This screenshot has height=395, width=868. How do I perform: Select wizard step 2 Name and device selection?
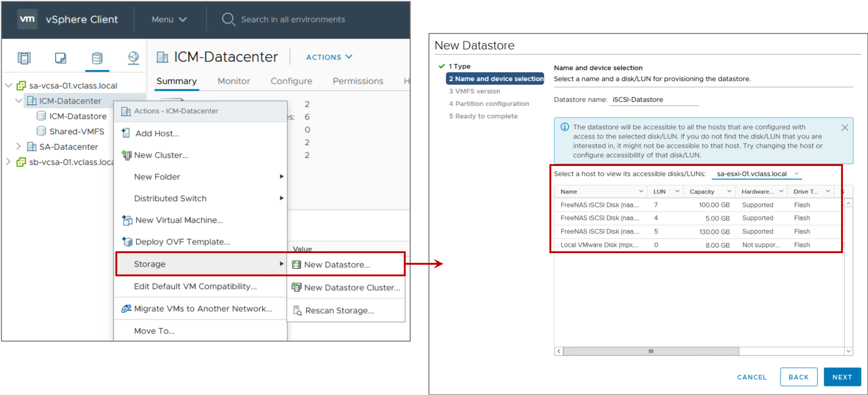[x=495, y=79]
